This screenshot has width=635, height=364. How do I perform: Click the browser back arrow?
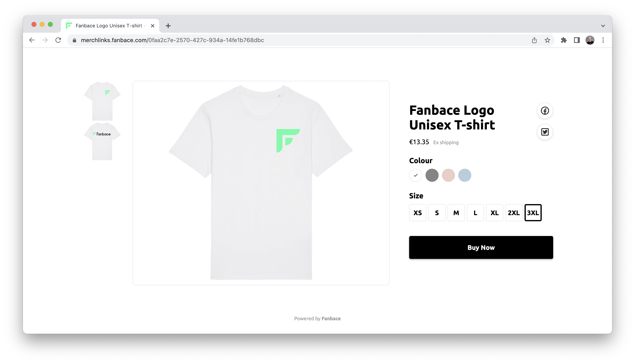click(32, 40)
